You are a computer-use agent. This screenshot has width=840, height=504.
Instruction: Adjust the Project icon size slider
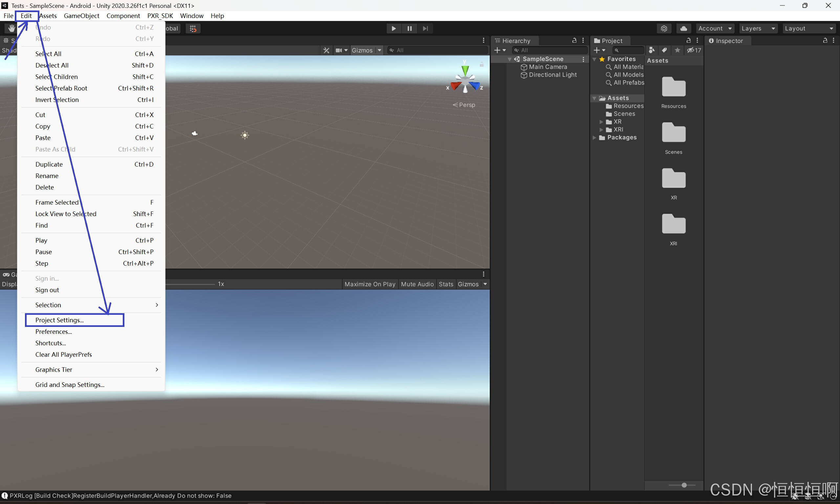684,485
